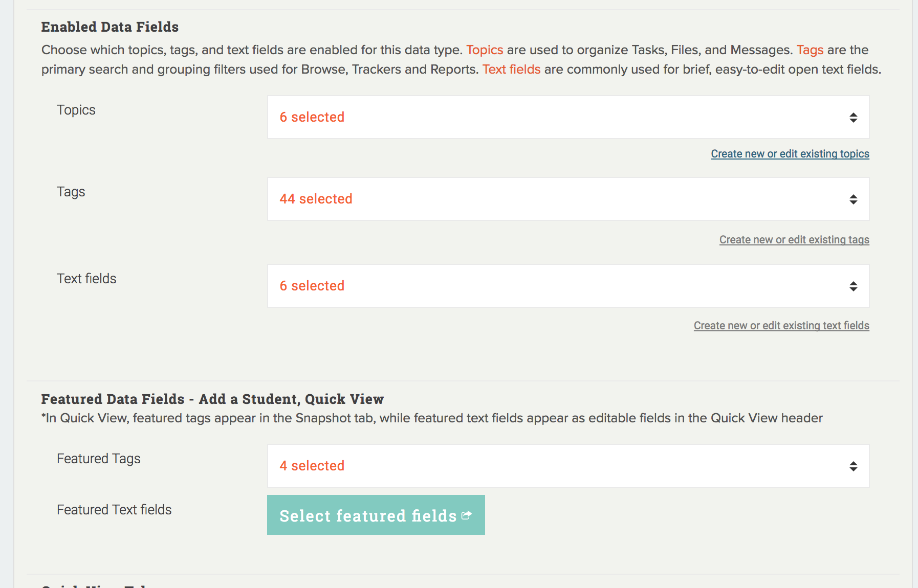Click the 'Enabled Data Fields' heading

pyautogui.click(x=110, y=27)
